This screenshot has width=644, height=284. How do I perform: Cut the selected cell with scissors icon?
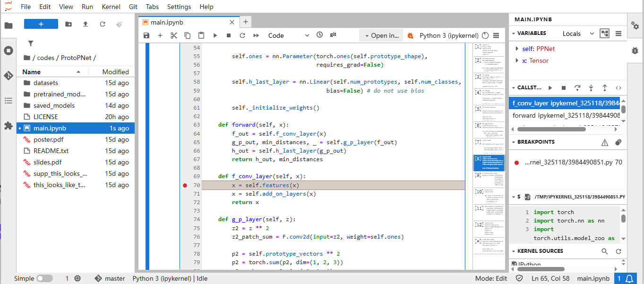coord(173,35)
